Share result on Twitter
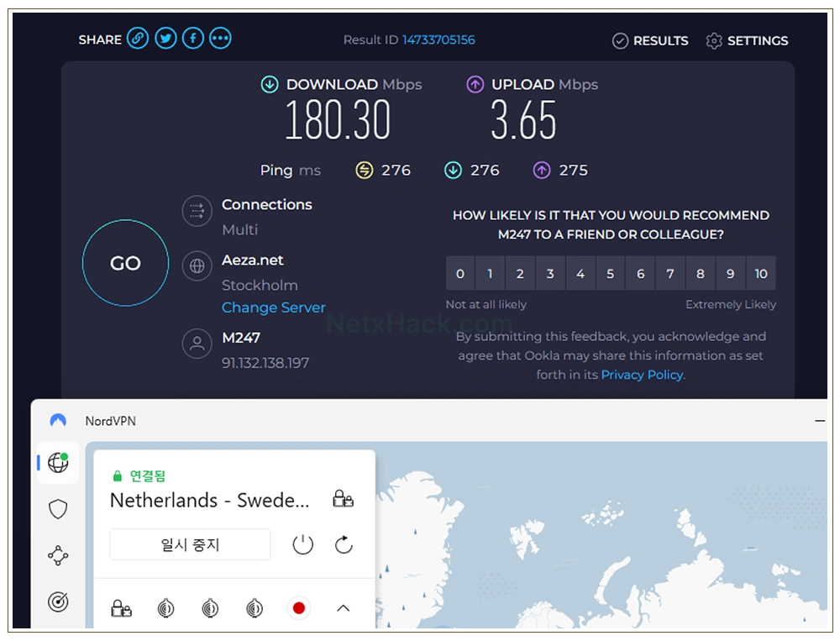Image resolution: width=840 pixels, height=641 pixels. tap(165, 39)
